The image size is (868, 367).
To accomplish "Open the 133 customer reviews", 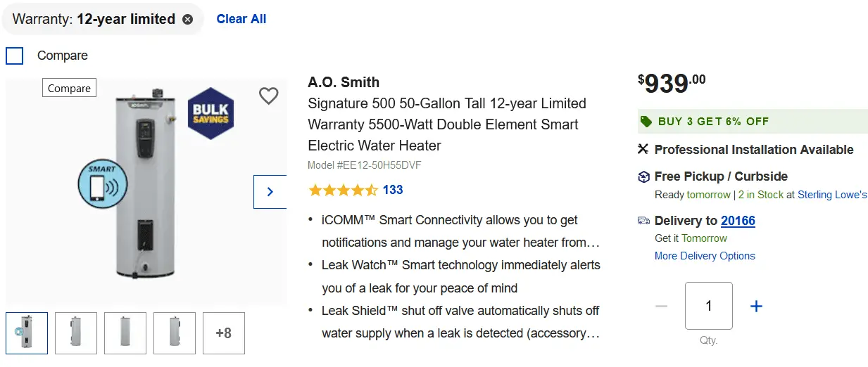I will [393, 190].
